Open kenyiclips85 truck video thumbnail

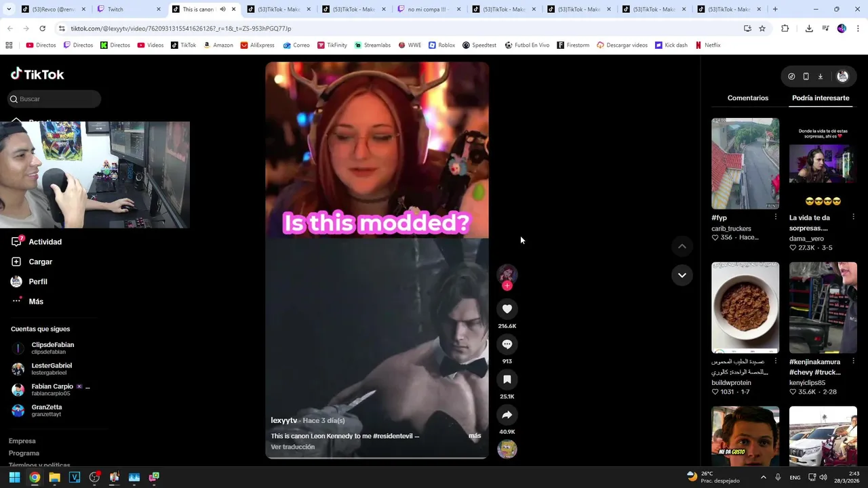(x=823, y=308)
